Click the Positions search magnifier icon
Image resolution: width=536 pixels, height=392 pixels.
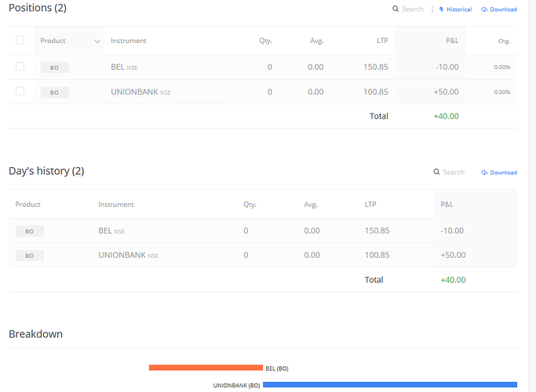point(396,9)
